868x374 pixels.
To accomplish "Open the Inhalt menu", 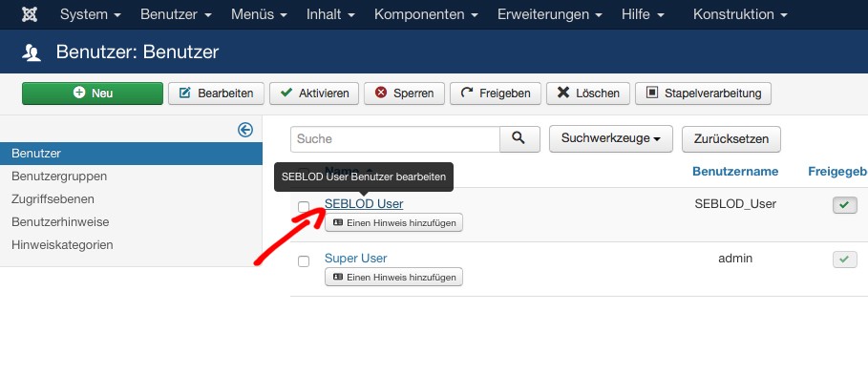I will [x=330, y=14].
